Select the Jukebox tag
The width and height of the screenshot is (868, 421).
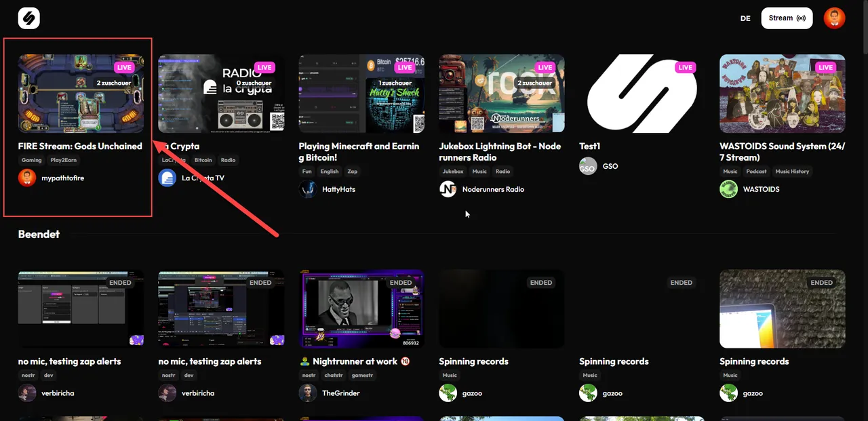[x=454, y=172]
